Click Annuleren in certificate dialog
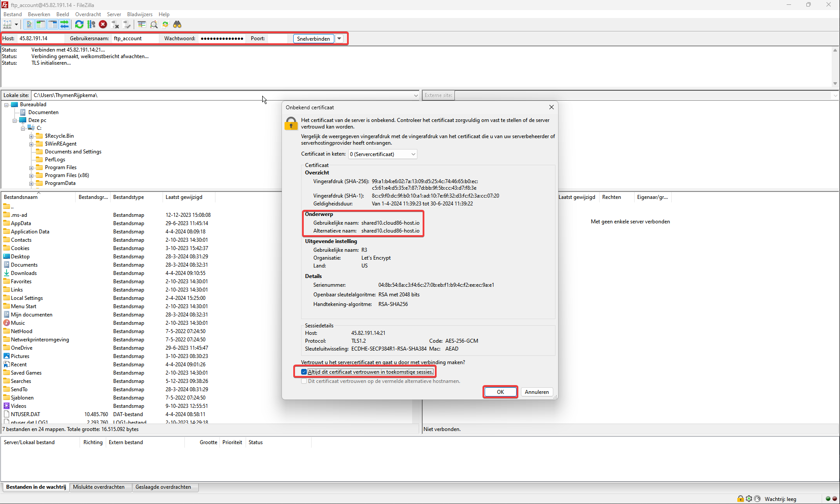Image resolution: width=840 pixels, height=504 pixels. [537, 392]
